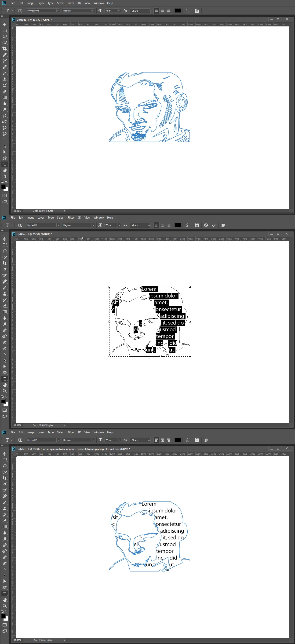Select the Move tool in top window
The height and width of the screenshot is (644, 295).
click(4, 24)
